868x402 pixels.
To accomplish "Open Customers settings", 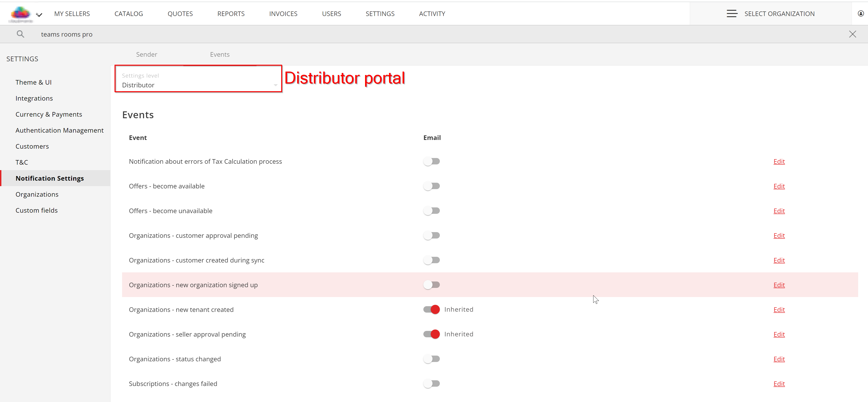I will (32, 146).
